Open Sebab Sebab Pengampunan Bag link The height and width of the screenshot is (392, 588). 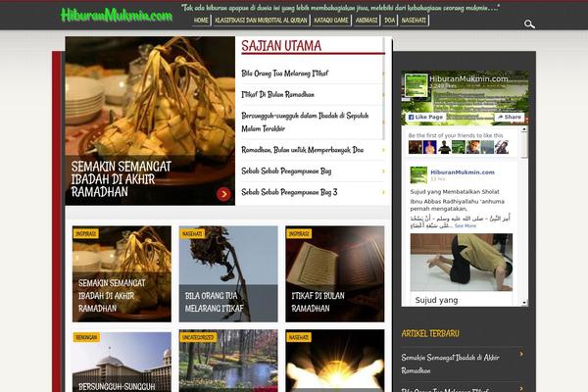286,171
